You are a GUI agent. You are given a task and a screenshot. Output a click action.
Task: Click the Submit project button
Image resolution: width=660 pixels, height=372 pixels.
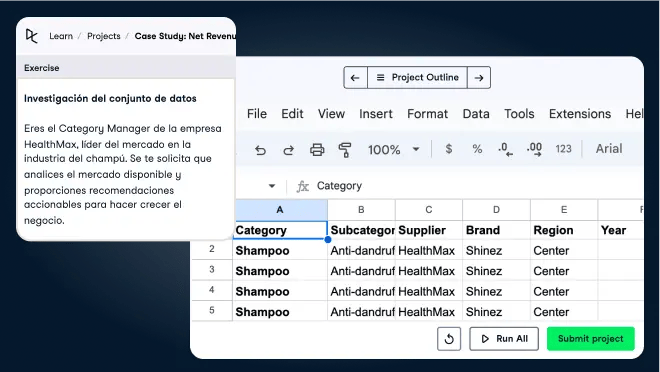coord(591,339)
